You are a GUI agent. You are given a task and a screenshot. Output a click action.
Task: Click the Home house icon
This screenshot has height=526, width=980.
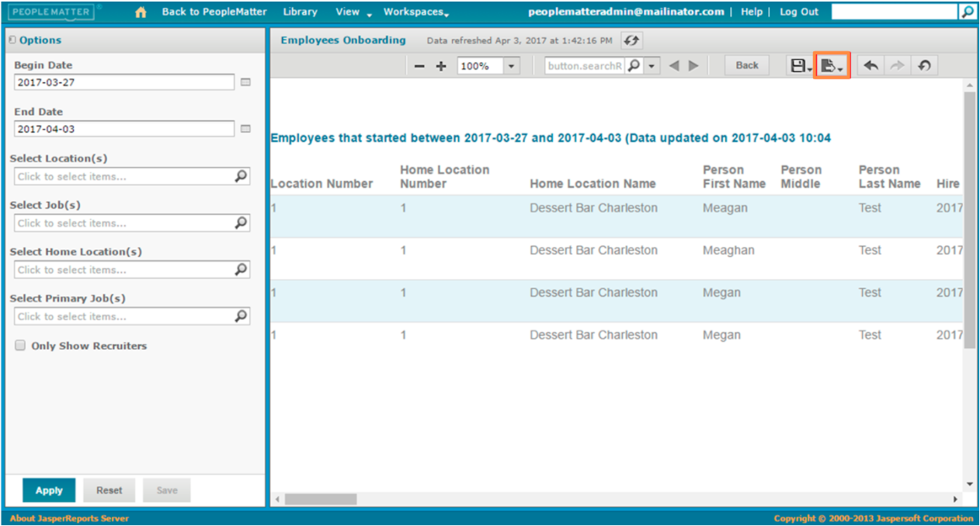(x=141, y=12)
